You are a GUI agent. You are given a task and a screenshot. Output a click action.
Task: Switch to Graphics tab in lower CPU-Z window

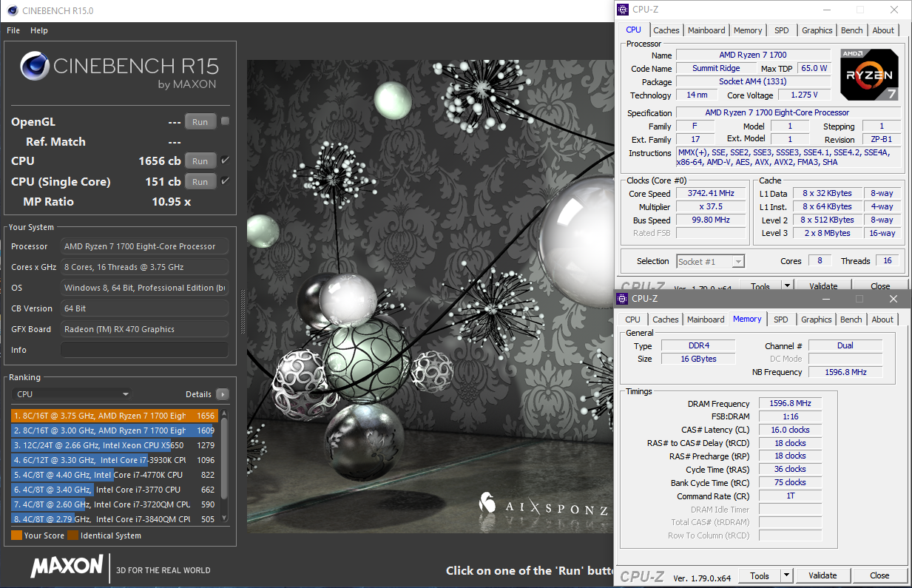tap(817, 320)
